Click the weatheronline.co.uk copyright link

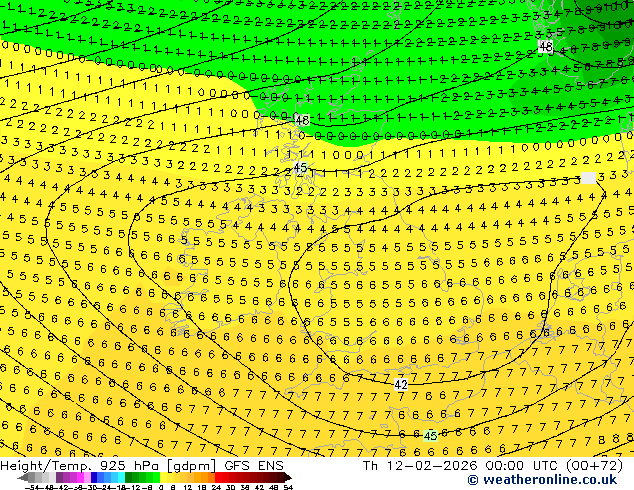click(x=542, y=480)
